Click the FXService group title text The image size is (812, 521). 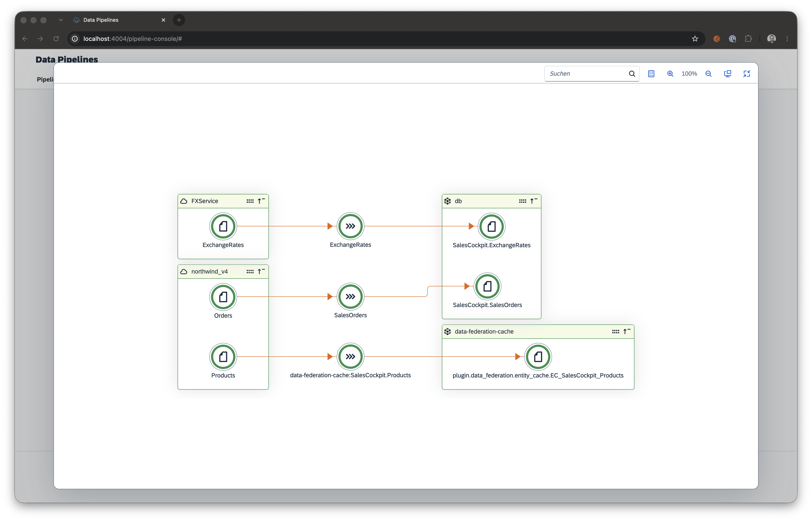click(x=205, y=201)
